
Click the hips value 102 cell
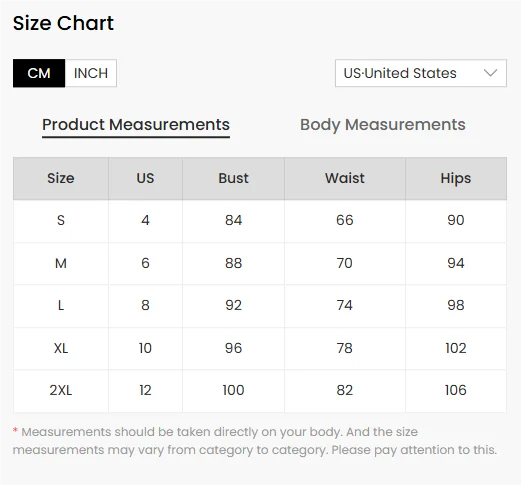456,348
